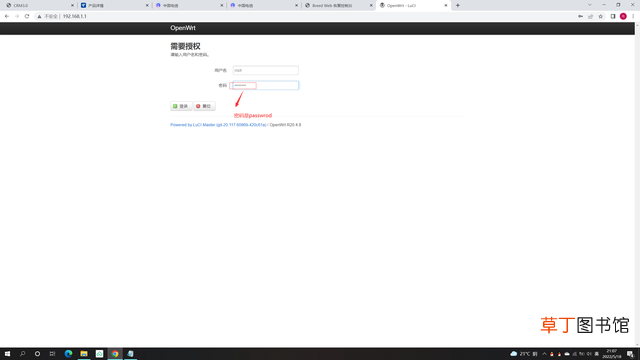Click the username field containing root

265,70
